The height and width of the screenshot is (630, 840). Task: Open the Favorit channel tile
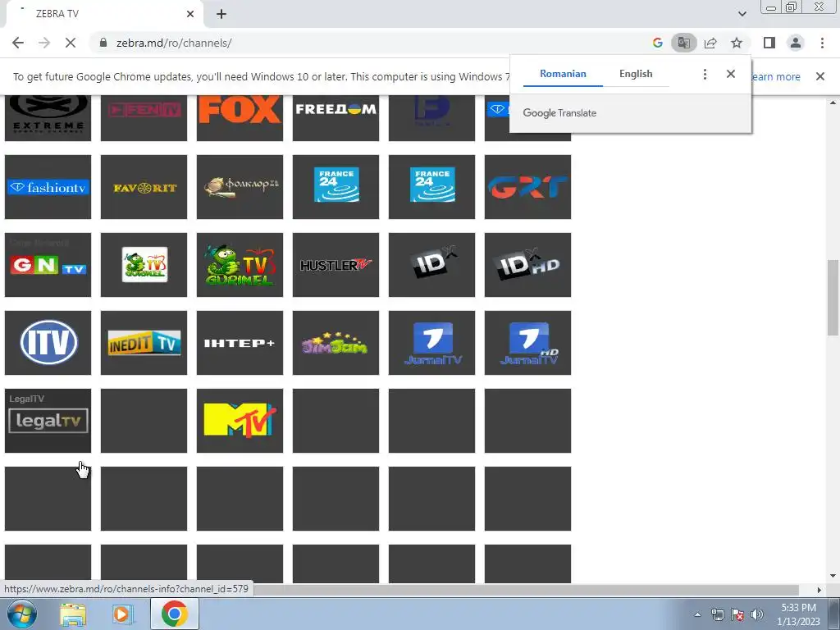[x=144, y=187]
